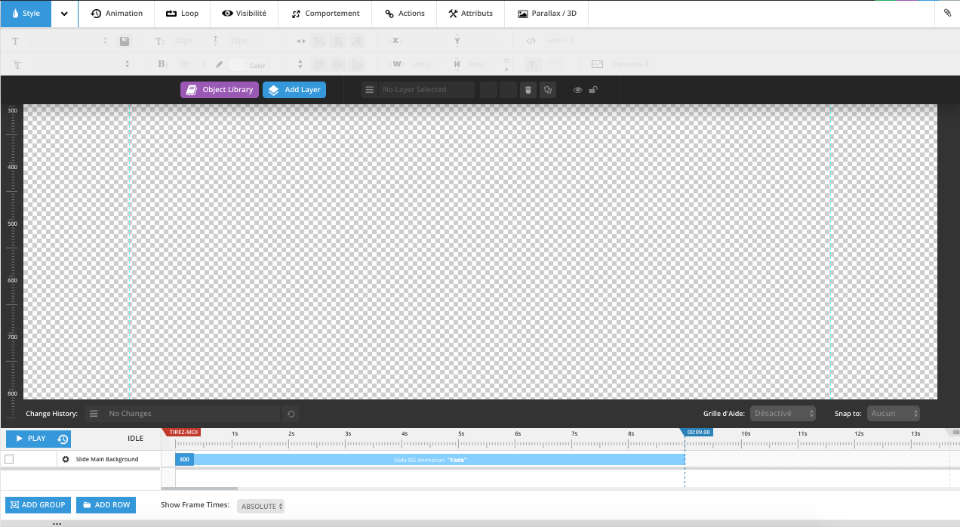Click the Change History reset icon
Image resolution: width=960 pixels, height=527 pixels.
291,413
